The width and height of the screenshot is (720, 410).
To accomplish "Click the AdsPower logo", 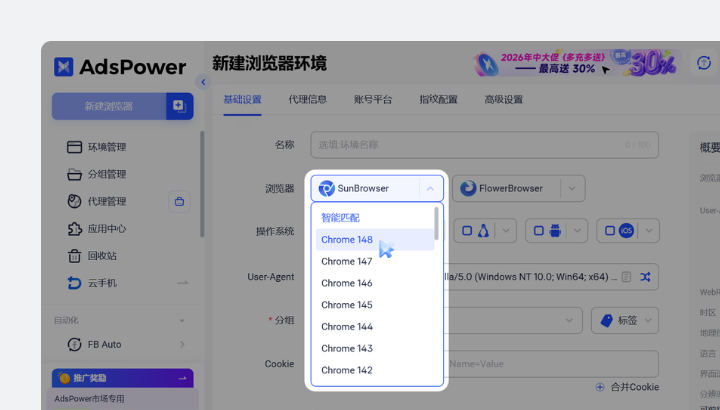I will click(x=120, y=67).
